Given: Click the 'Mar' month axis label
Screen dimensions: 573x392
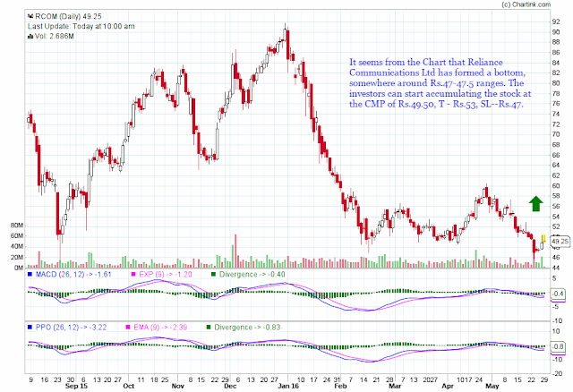Looking at the screenshot, I should pyautogui.click(x=395, y=386).
